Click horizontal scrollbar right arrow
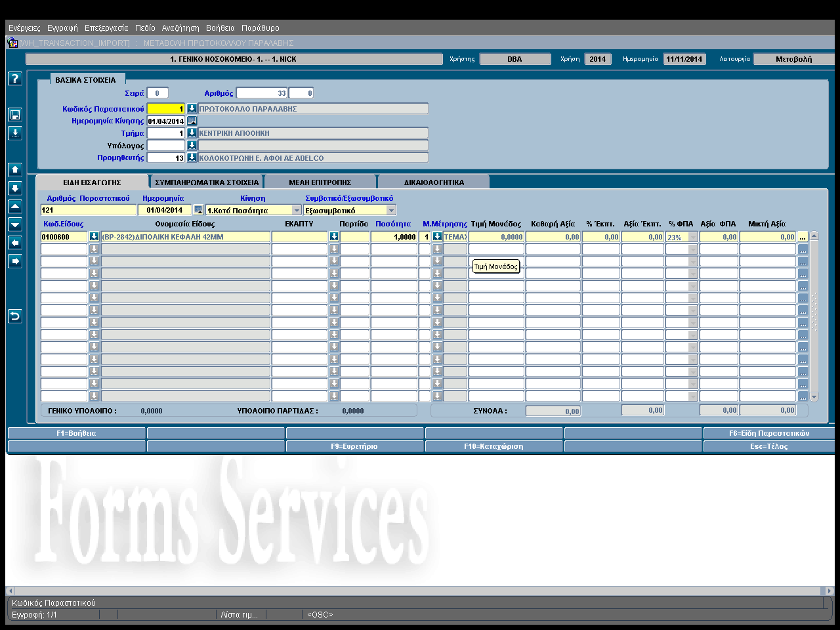This screenshot has width=840, height=630. 830,591
